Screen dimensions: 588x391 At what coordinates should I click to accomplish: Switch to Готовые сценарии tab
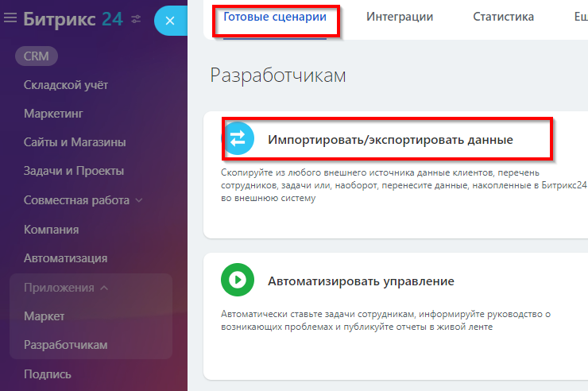[x=275, y=17]
